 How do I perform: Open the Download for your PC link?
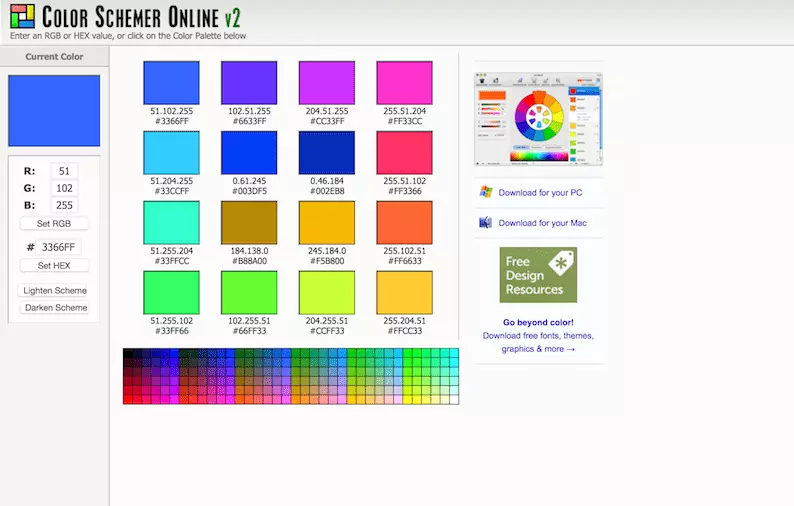click(540, 192)
